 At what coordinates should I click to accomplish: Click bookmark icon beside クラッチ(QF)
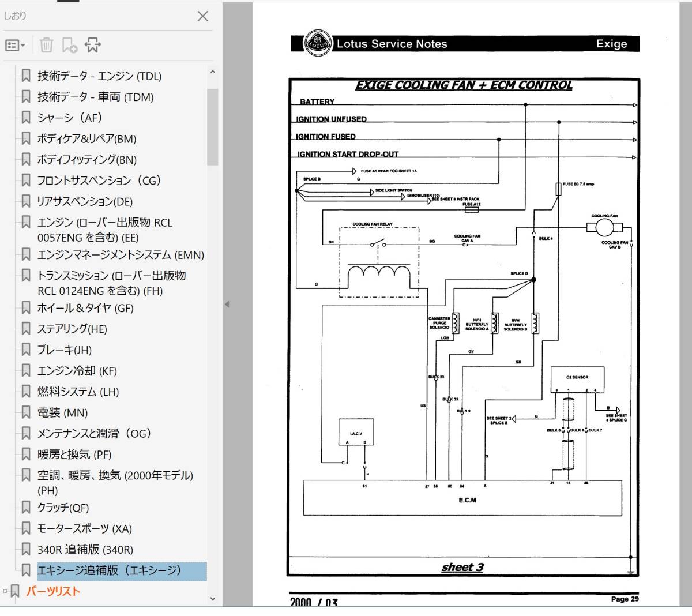[26, 508]
